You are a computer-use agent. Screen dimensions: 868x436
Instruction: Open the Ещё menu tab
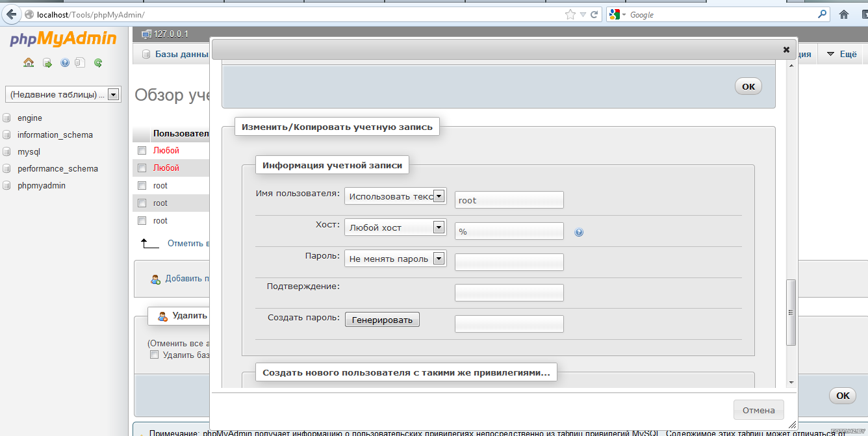[x=842, y=55]
